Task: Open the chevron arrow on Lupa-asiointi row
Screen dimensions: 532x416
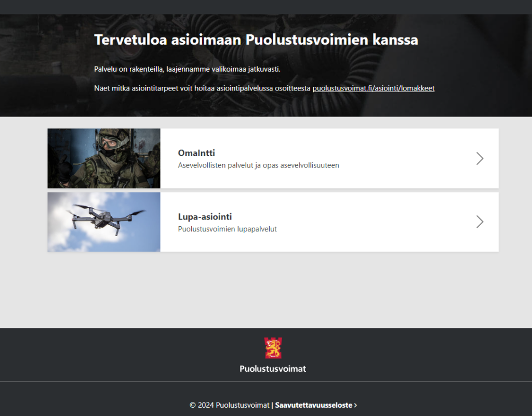Action: [x=480, y=222]
